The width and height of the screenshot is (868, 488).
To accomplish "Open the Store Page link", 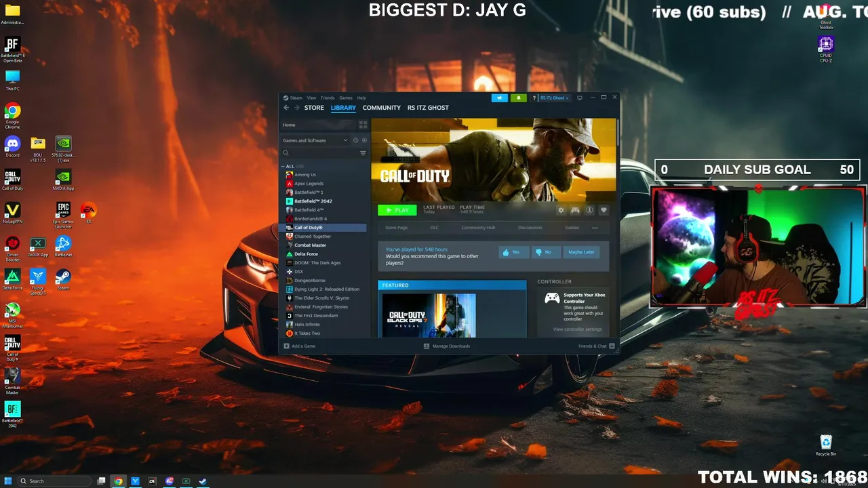I will click(396, 228).
